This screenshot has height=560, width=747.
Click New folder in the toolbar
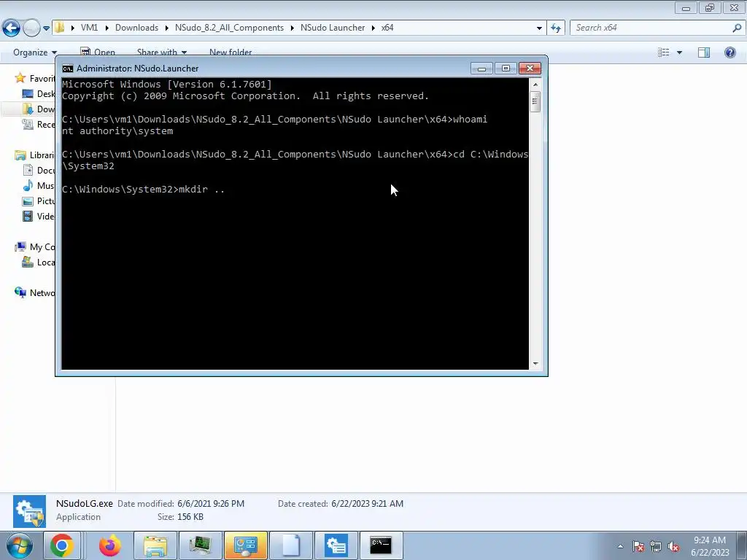[x=231, y=52]
